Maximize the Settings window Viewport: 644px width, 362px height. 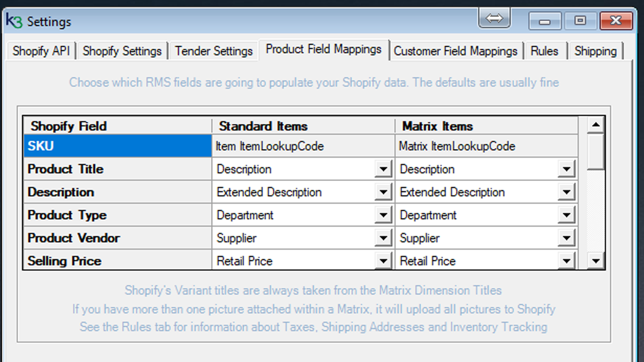(580, 21)
